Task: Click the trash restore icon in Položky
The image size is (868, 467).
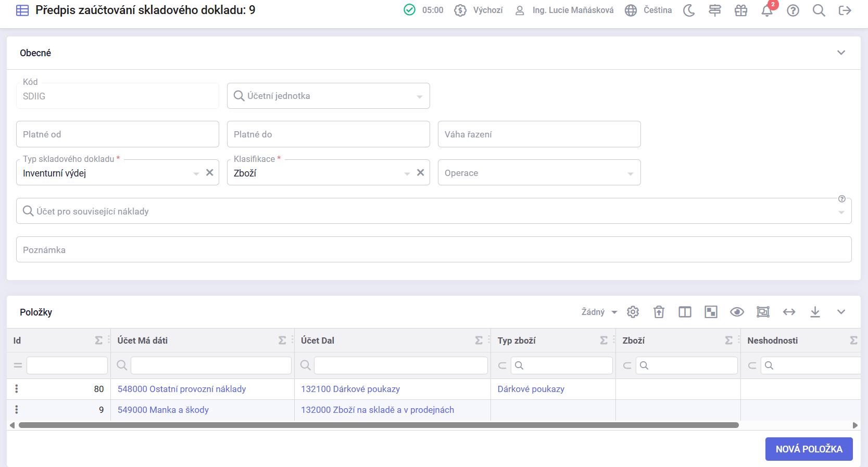Action: pos(659,312)
